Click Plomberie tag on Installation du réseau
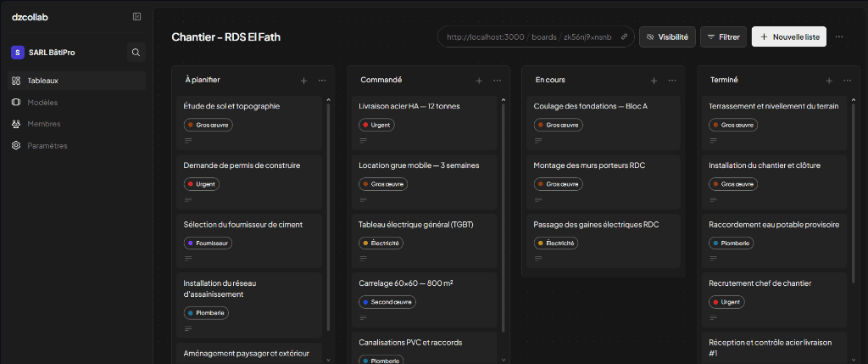868x364 pixels. tap(206, 313)
